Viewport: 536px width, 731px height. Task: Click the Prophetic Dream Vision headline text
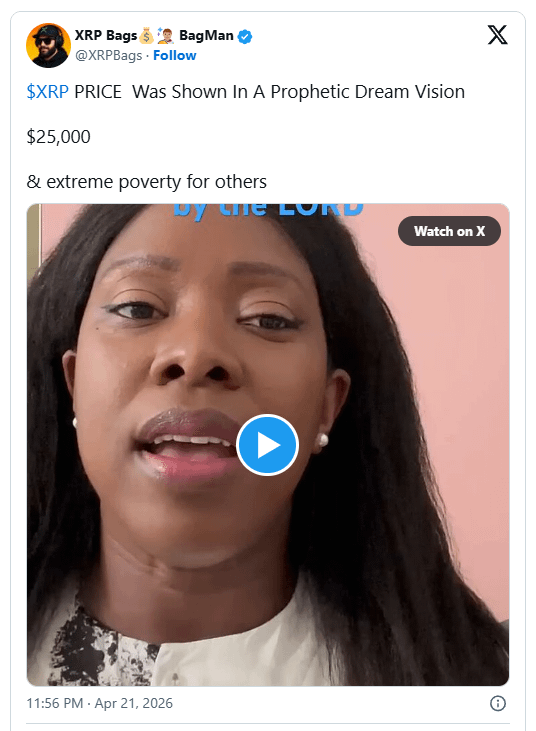point(368,92)
